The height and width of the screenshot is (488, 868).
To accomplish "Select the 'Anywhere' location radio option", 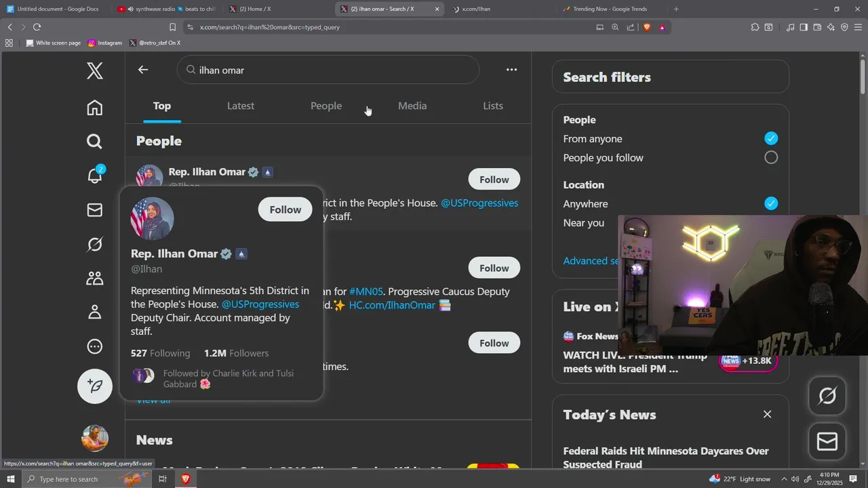I will [x=771, y=204].
